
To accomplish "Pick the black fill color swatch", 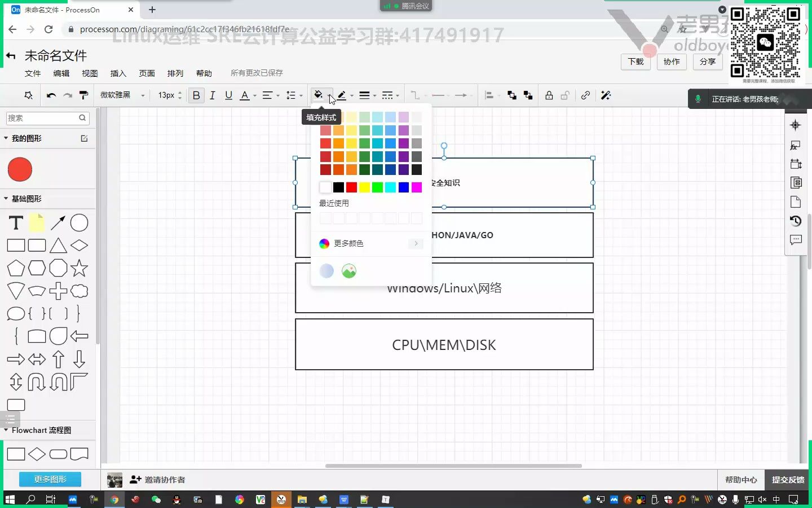I will pyautogui.click(x=338, y=187).
